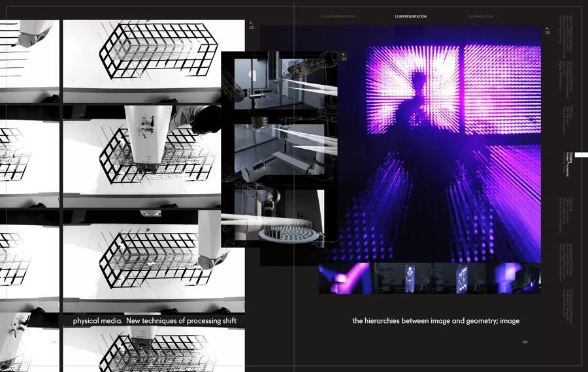588x372 pixels.
Task: Select the 1.2 REPRESENTATION heading
Action: pos(410,16)
